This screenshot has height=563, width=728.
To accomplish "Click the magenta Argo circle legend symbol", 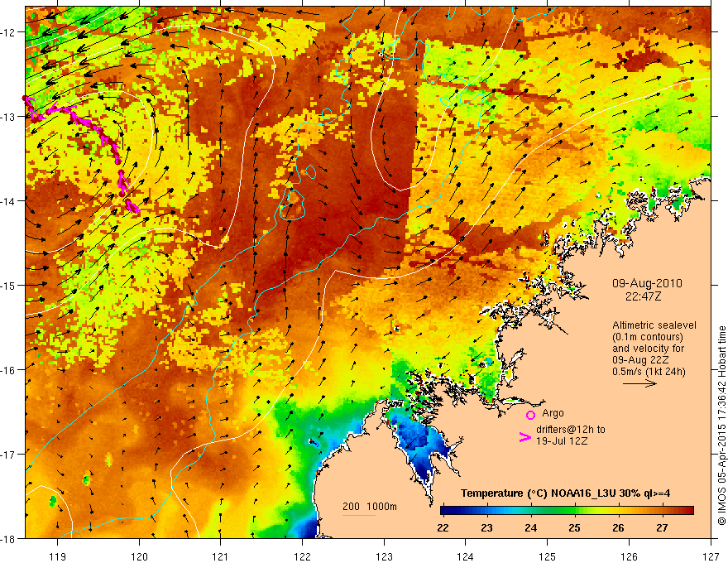I will (530, 415).
